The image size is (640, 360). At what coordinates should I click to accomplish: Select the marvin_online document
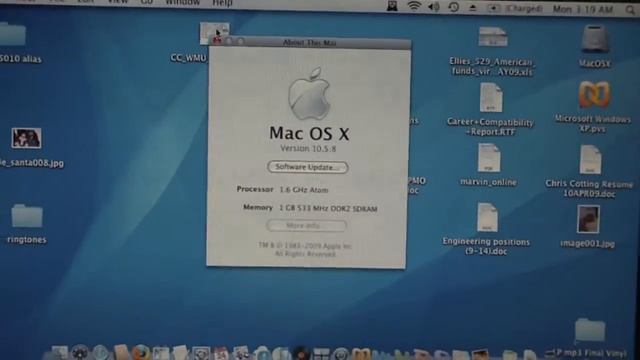tap(489, 158)
